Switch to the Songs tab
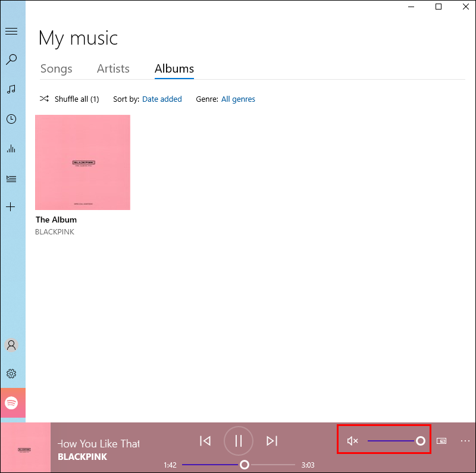 (x=56, y=69)
